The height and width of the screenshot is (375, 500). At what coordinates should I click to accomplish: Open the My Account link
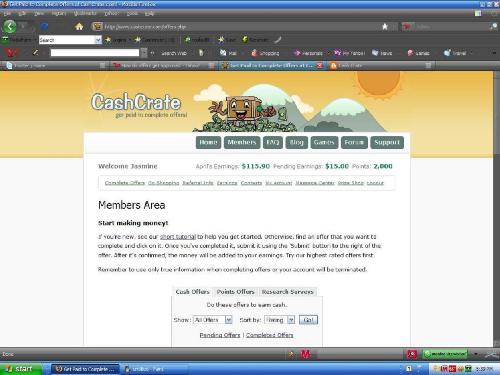coord(279,183)
